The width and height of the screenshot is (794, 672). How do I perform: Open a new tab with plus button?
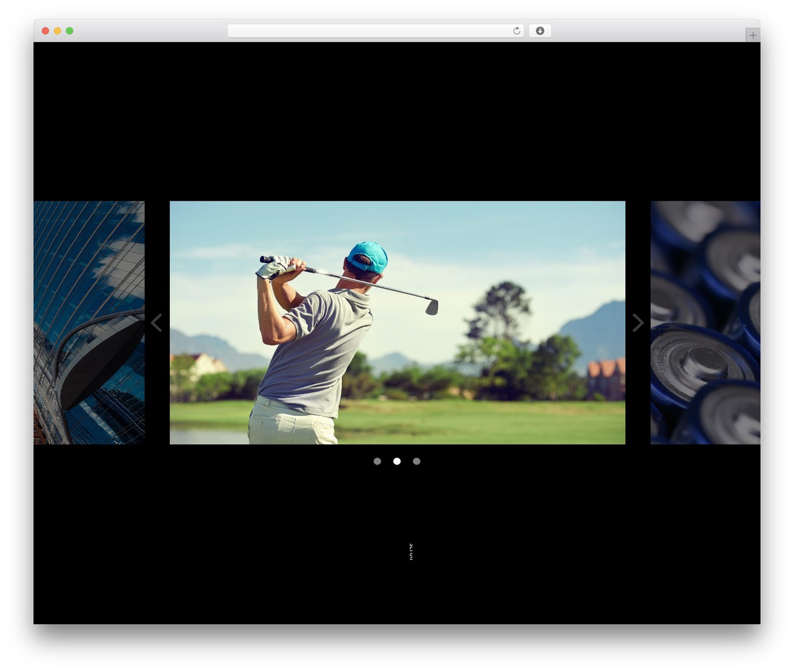click(x=752, y=35)
